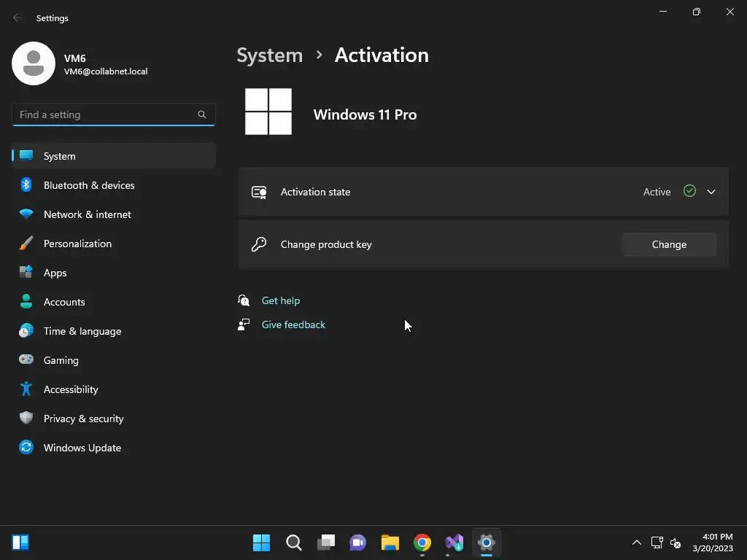747x560 pixels.
Task: Select System in the sidebar
Action: pyautogui.click(x=113, y=156)
